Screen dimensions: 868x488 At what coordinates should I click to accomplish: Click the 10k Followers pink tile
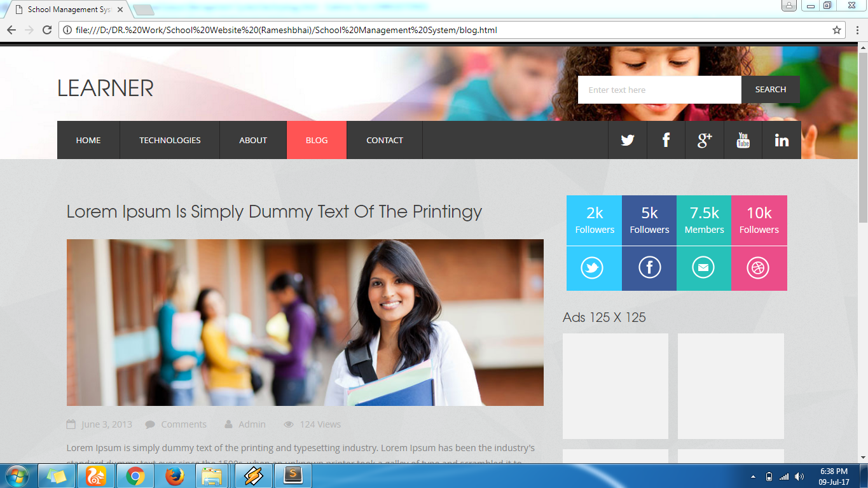[x=759, y=220]
